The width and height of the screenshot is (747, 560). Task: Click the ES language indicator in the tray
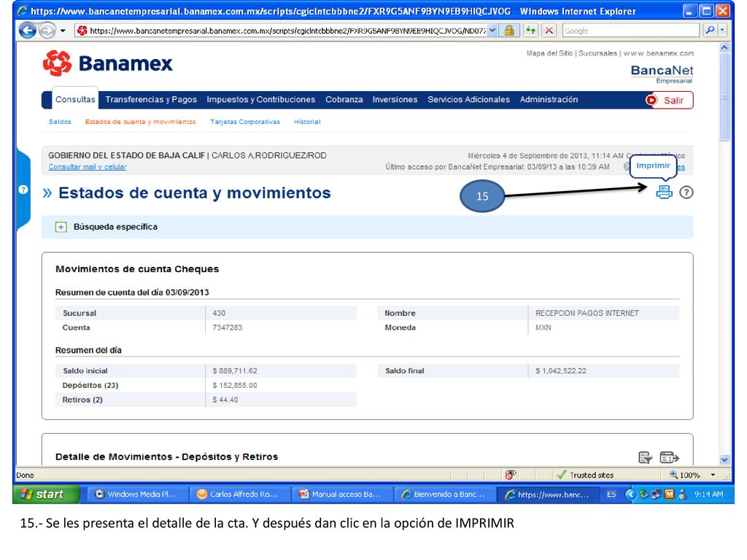point(611,494)
